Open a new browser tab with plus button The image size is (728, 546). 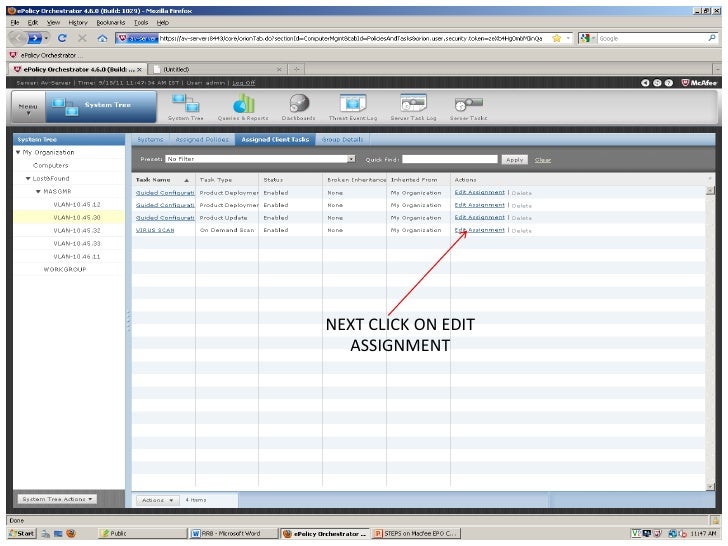point(296,69)
